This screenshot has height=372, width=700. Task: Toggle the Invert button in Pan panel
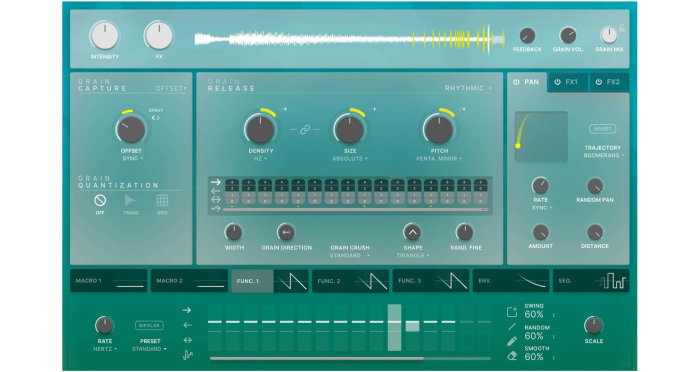click(x=602, y=129)
